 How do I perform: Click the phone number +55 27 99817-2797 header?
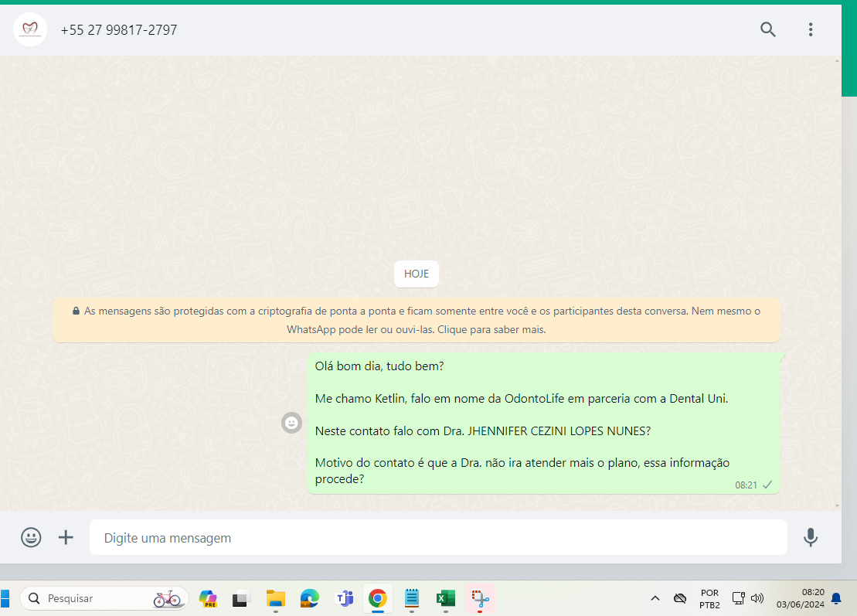click(118, 30)
